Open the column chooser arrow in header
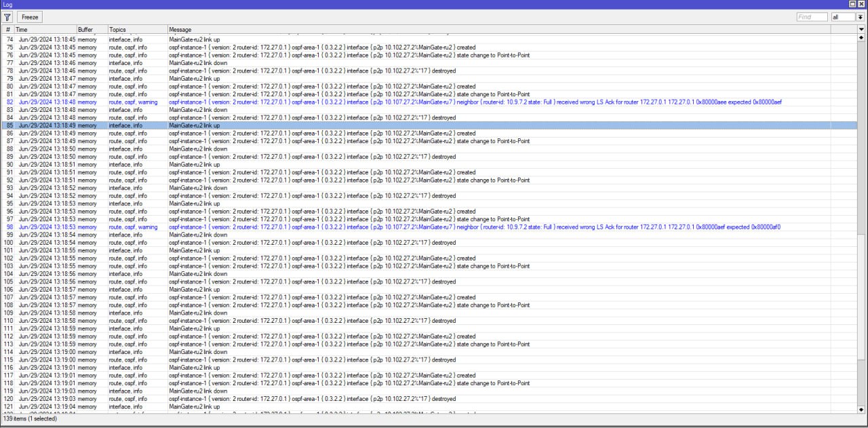The height and width of the screenshot is (428, 868). coord(861,29)
